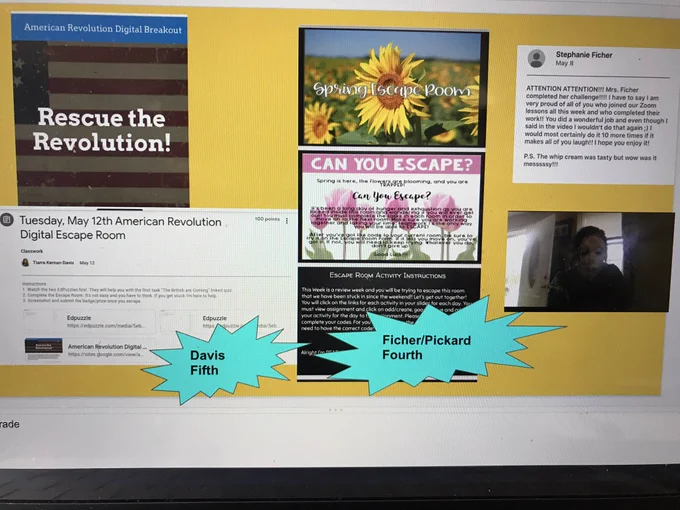The height and width of the screenshot is (510, 680).
Task: Select the Escape Room Activity Instructions image
Action: tap(389, 323)
